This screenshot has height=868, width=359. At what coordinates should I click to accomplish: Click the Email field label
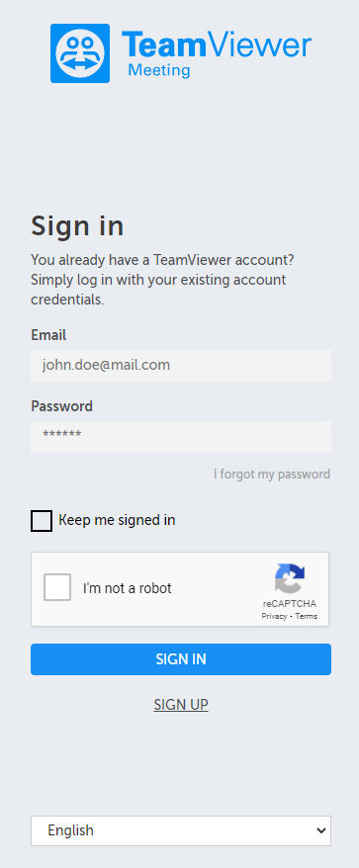coord(48,335)
